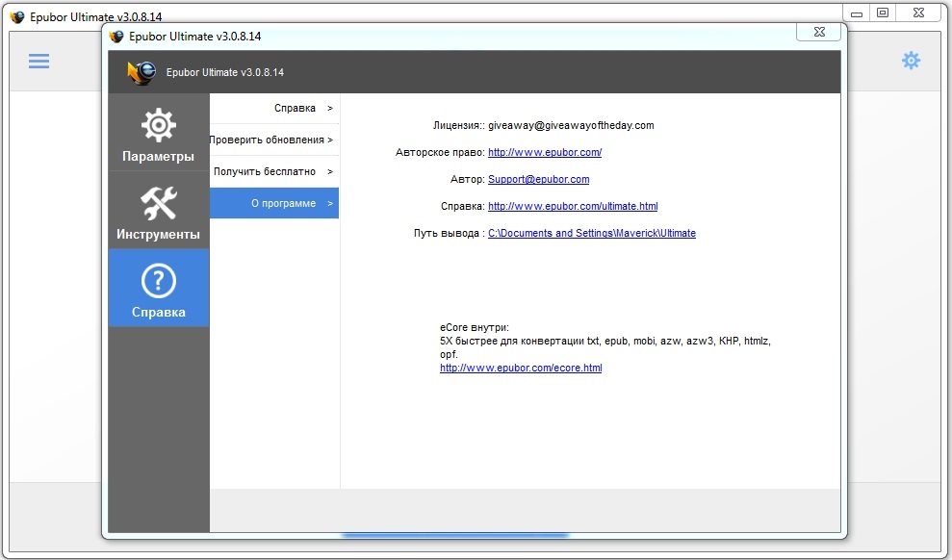The image size is (952, 560).
Task: Minimize the main Epubor window
Action: click(857, 13)
